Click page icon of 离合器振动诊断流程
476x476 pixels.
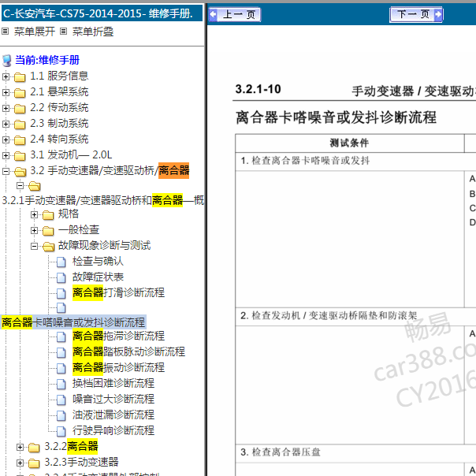pos(61,369)
